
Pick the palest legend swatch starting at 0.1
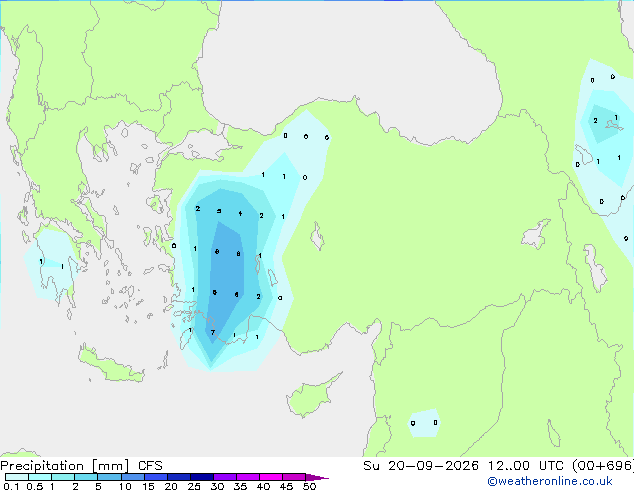pos(17,477)
